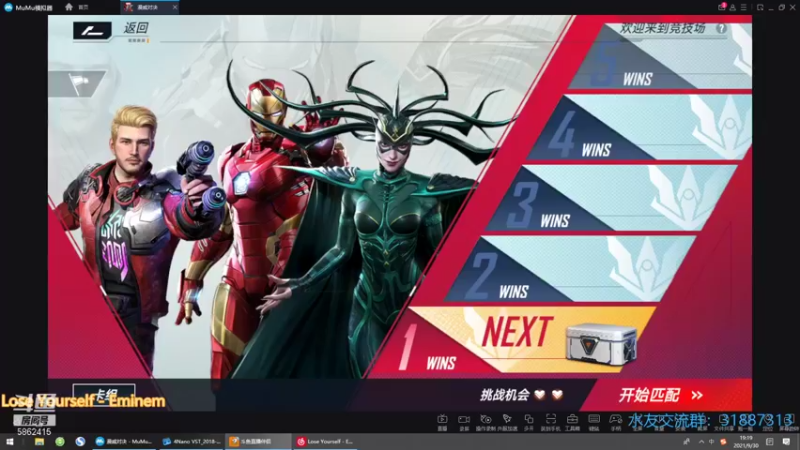Image resolution: width=800 pixels, height=450 pixels.
Task: Open the Windows notification center
Action: [786, 442]
